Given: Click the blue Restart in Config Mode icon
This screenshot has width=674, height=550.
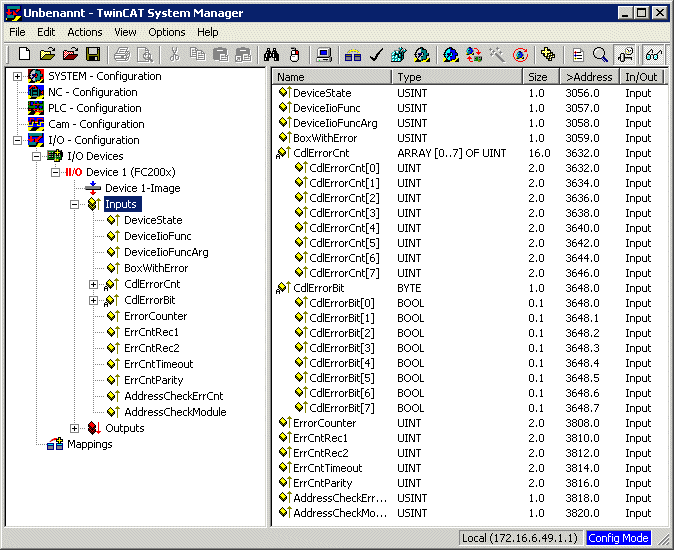Looking at the screenshot, I should coord(451,55).
